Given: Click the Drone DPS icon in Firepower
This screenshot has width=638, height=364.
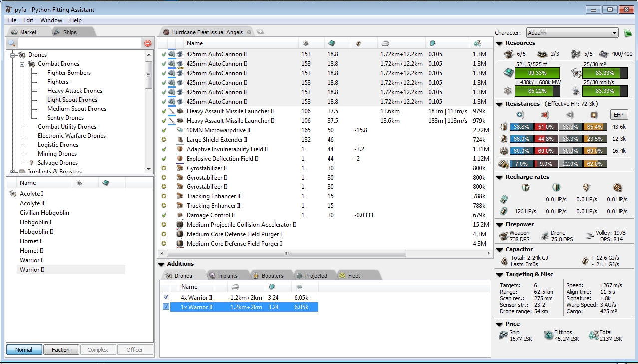Looking at the screenshot, I should [544, 236].
